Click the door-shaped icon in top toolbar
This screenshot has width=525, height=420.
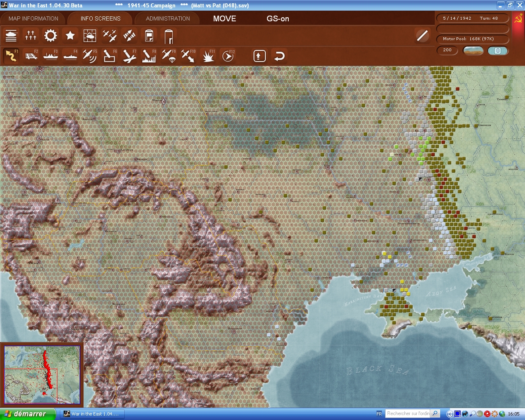[x=169, y=36]
